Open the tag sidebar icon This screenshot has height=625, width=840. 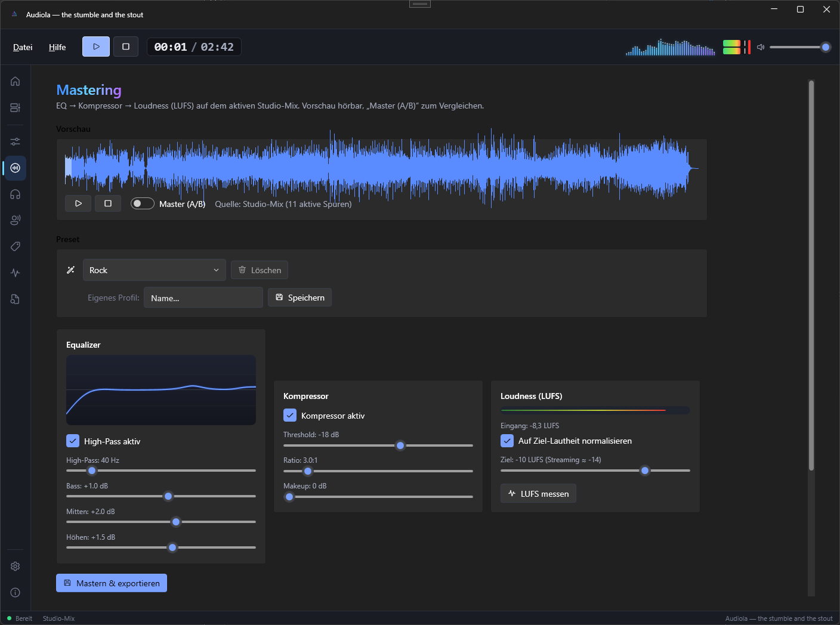pos(16,246)
